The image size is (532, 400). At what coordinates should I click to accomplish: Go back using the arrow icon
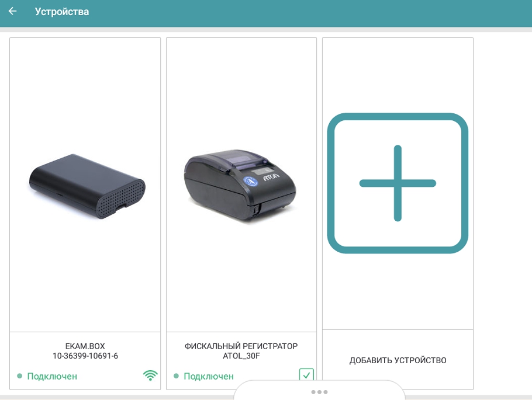[12, 11]
